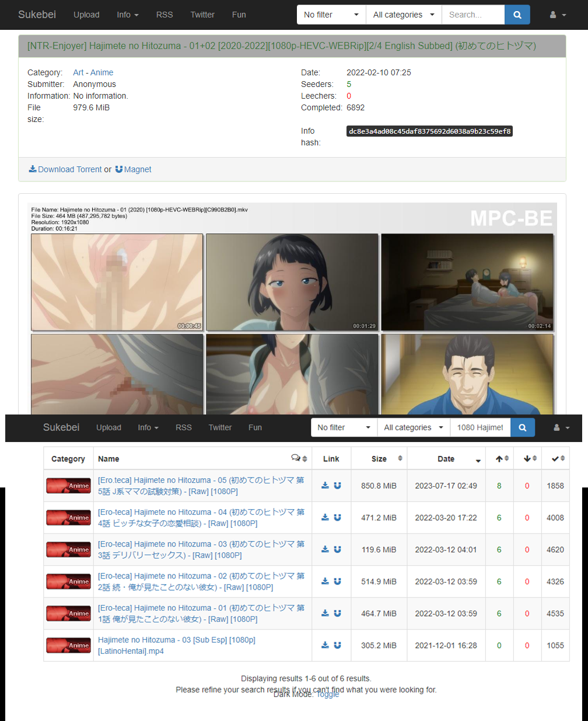This screenshot has height=721, width=588.
Task: Open magnet link for the 119.6 MiB row
Action: 337,549
